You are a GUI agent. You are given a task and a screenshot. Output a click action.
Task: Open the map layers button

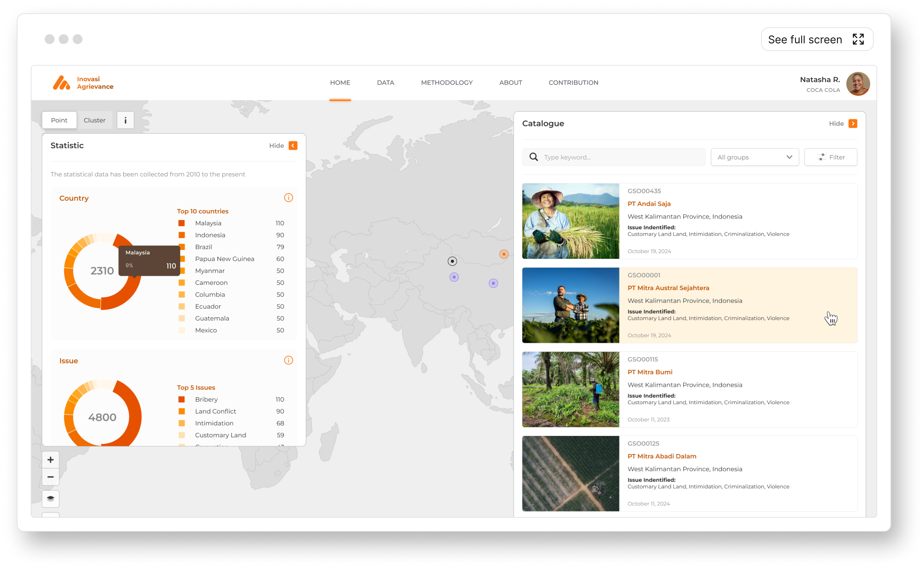click(x=51, y=498)
